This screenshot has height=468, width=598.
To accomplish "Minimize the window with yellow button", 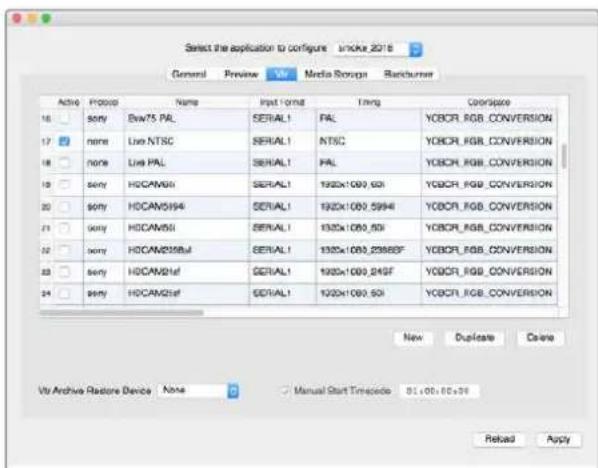I will [x=32, y=18].
